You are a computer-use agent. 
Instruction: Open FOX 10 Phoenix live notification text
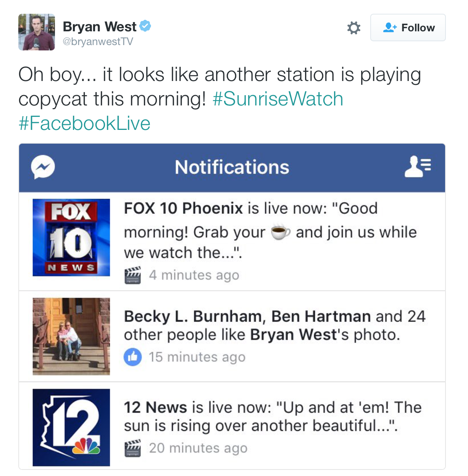click(270, 230)
